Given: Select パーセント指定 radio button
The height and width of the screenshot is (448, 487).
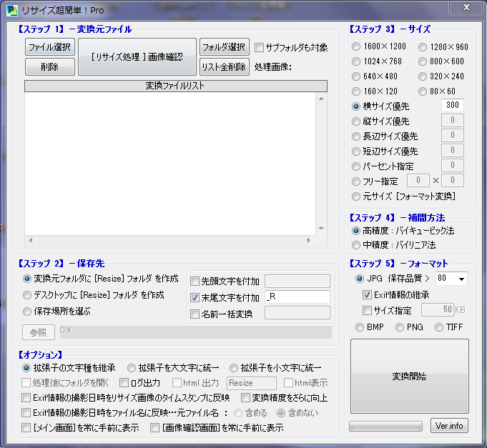Looking at the screenshot, I should [356, 166].
